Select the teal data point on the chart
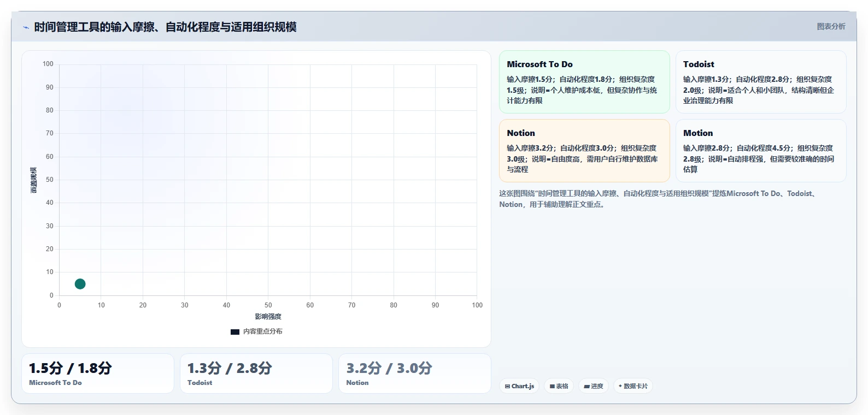The image size is (868, 415). (x=80, y=284)
